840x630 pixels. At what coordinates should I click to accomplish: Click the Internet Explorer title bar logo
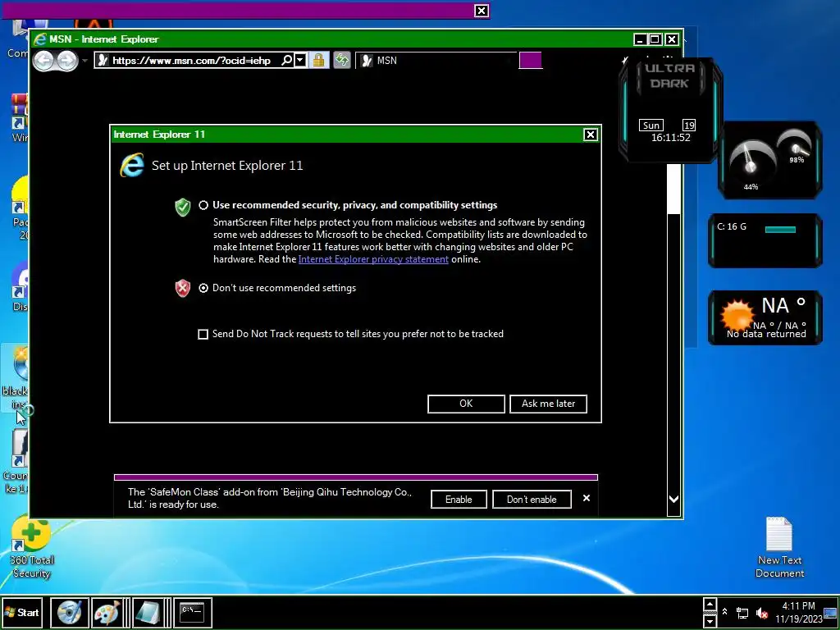(39, 39)
